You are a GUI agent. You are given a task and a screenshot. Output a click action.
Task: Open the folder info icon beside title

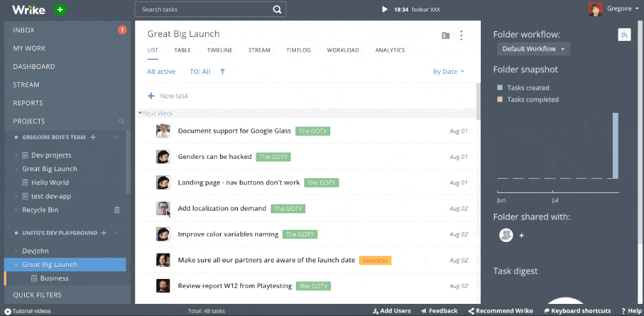coord(446,35)
